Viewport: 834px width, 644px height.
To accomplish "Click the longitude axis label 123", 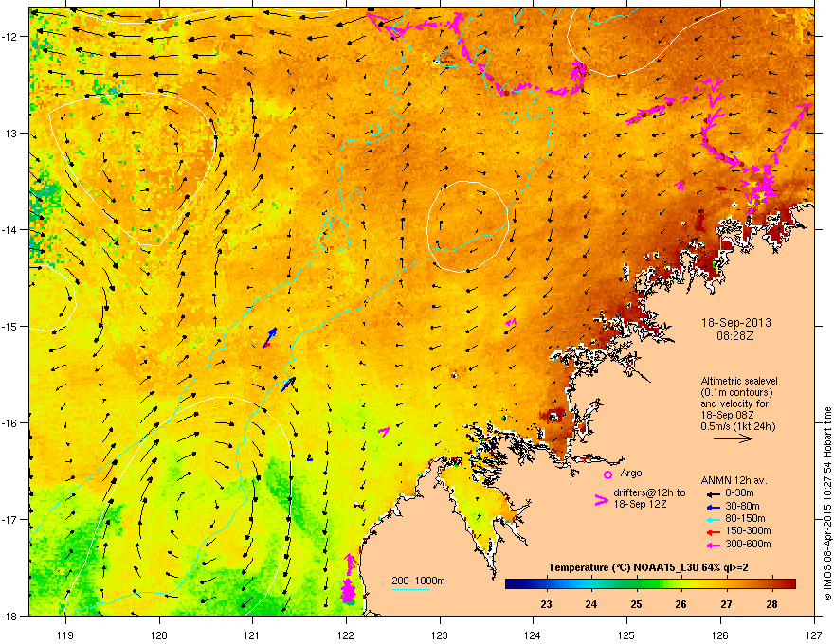I will point(440,635).
